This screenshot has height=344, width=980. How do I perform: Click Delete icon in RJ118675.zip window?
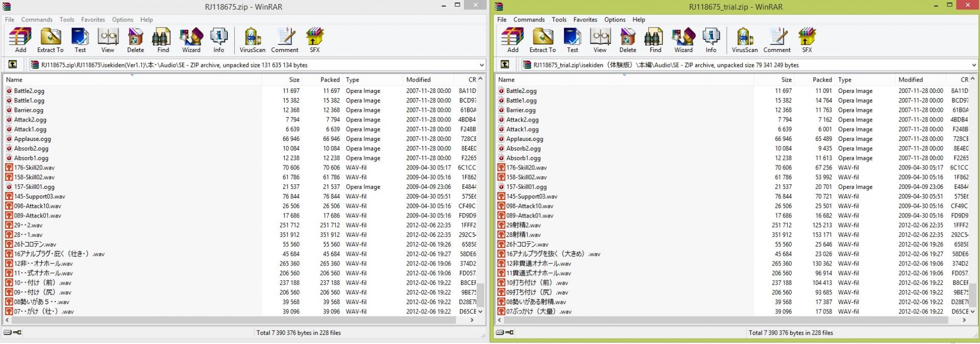click(x=135, y=40)
